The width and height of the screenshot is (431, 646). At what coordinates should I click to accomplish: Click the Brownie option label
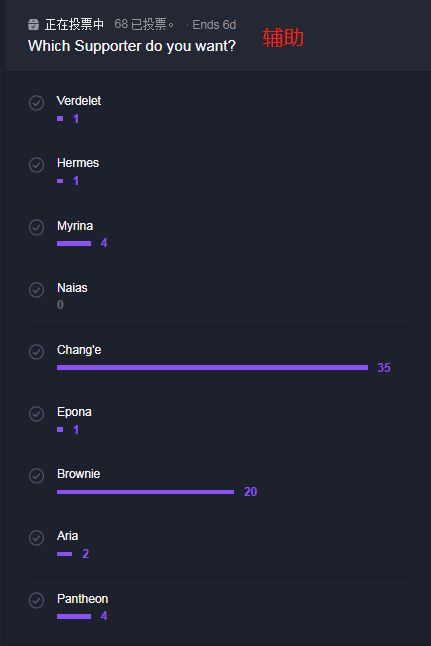coord(79,474)
